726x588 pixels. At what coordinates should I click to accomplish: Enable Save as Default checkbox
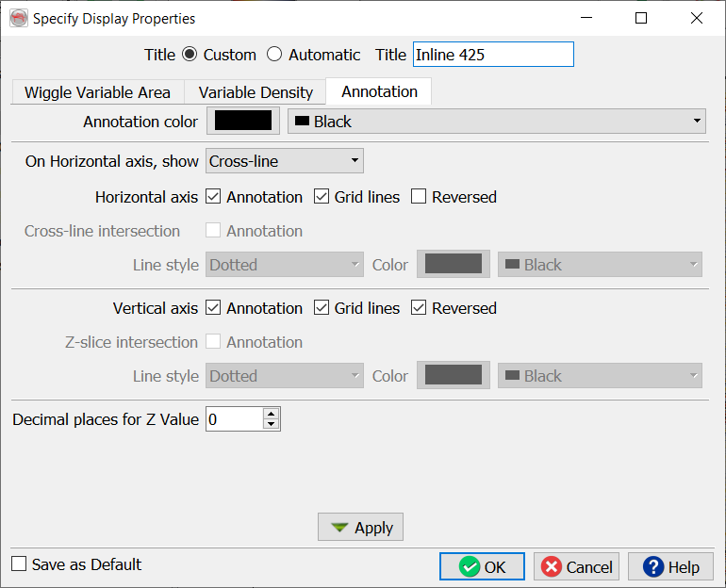tap(20, 564)
